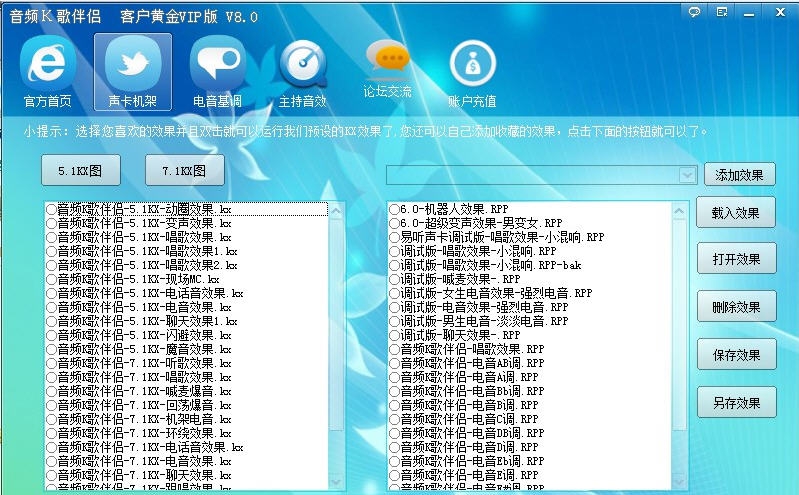
Task: Close the 音频K歌伴侣 window
Action: point(780,12)
